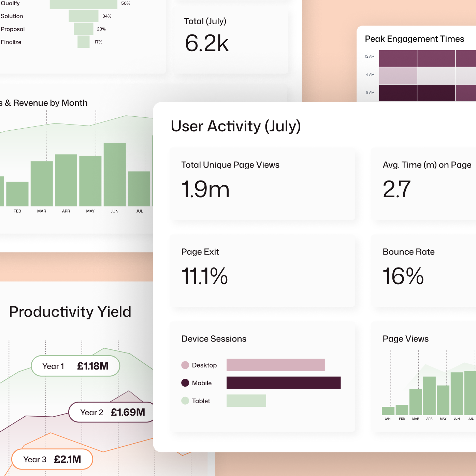Viewport: 476px width, 476px height.
Task: Click the Peak Engagement Times heading
Action: coord(414,39)
